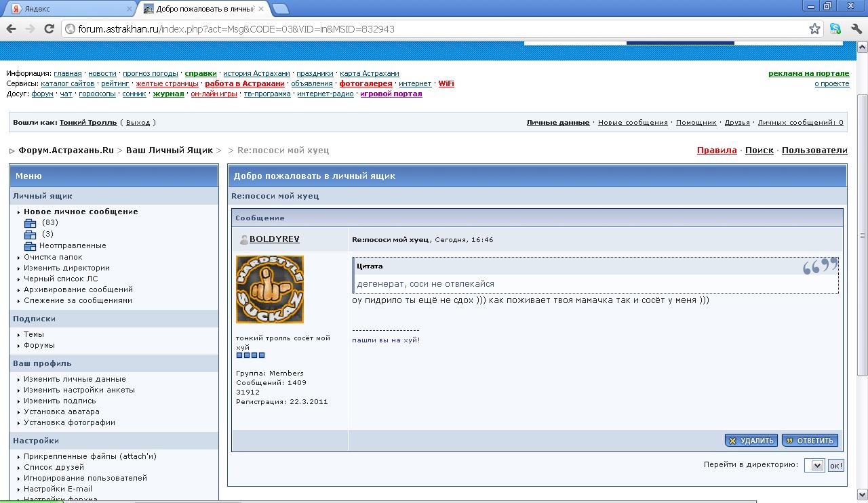Viewport: 868px width, 503px height.
Task: Open the Список друзей settings item
Action: click(54, 467)
